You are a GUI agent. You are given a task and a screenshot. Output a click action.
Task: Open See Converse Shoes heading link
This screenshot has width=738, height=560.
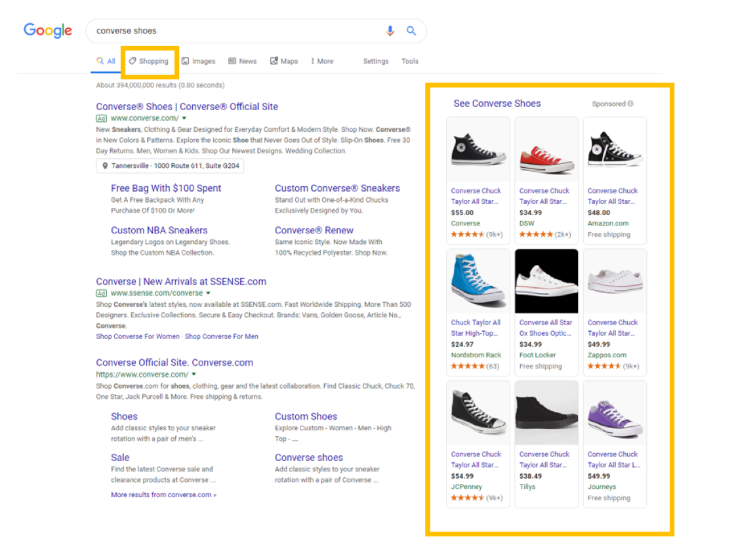[x=497, y=104]
